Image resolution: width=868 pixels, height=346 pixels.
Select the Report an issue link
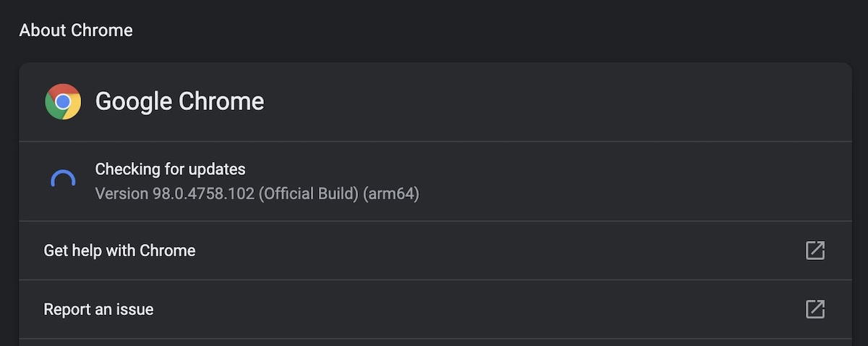point(98,309)
